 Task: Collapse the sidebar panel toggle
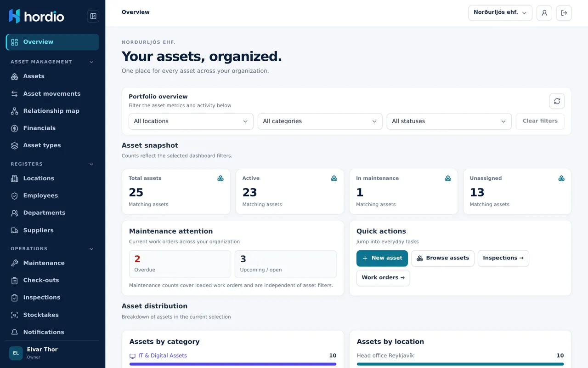pyautogui.click(x=93, y=17)
